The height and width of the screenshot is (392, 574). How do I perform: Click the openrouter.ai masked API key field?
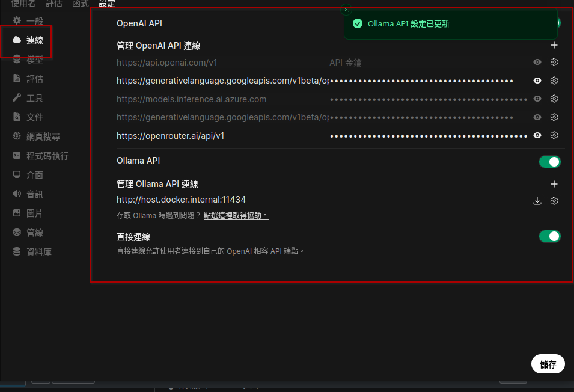(x=429, y=136)
